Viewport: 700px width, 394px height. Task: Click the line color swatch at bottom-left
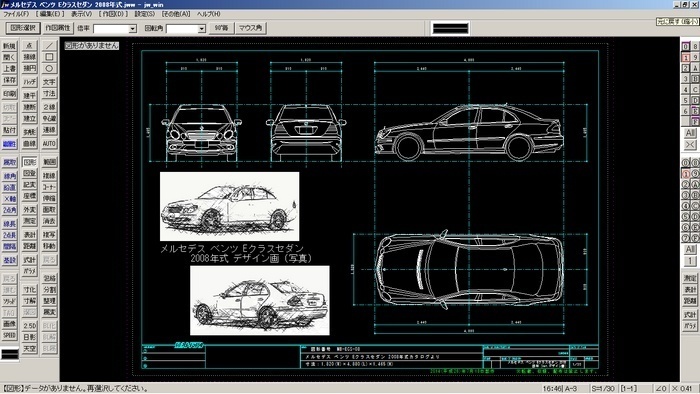[9, 354]
